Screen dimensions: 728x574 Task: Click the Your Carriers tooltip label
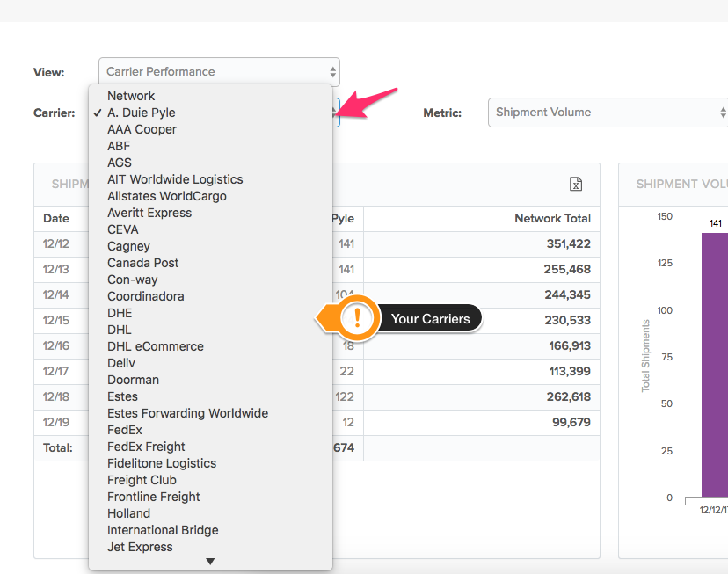coord(430,319)
